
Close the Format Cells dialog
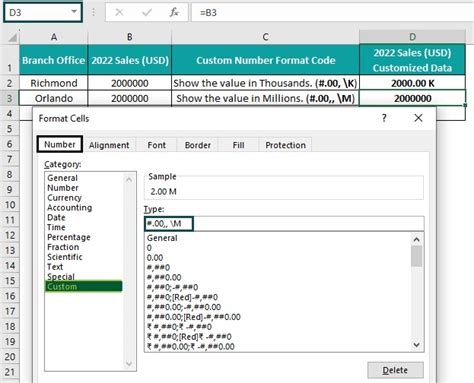coord(418,118)
